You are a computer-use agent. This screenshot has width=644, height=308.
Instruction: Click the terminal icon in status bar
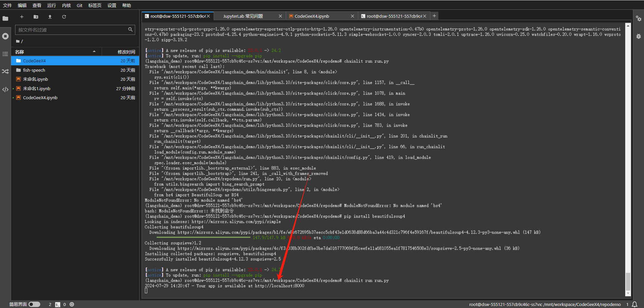(x=58, y=304)
